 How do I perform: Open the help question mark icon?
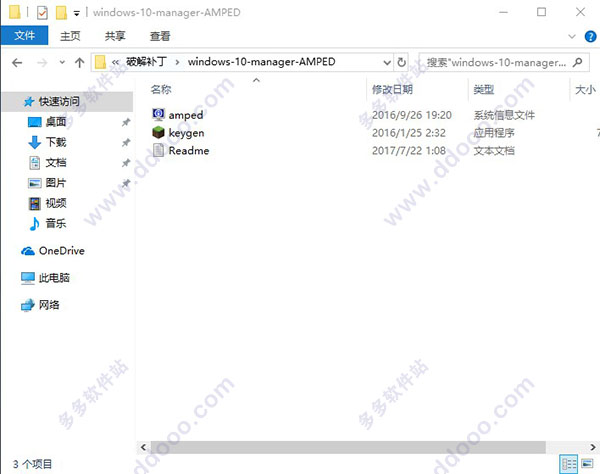click(x=590, y=36)
